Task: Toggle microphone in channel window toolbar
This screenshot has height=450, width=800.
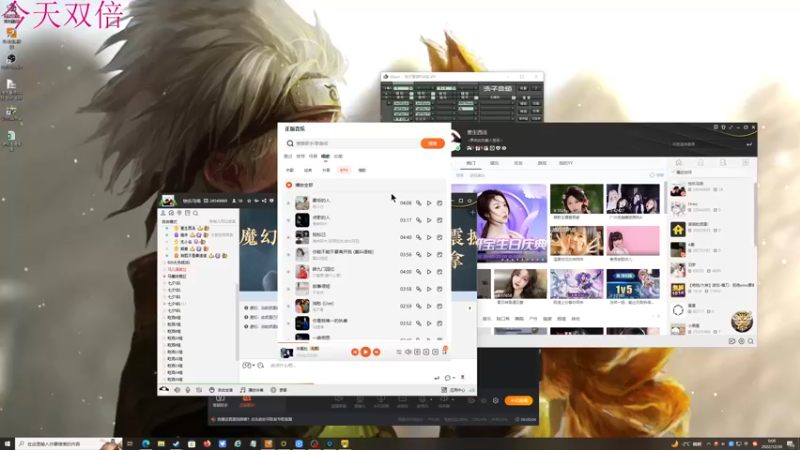Action: pos(188,390)
